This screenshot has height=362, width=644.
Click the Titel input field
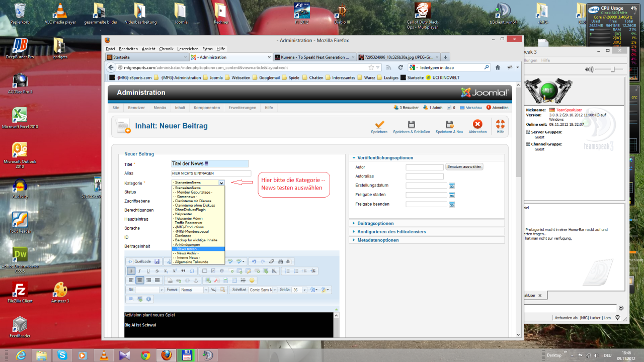(x=210, y=163)
